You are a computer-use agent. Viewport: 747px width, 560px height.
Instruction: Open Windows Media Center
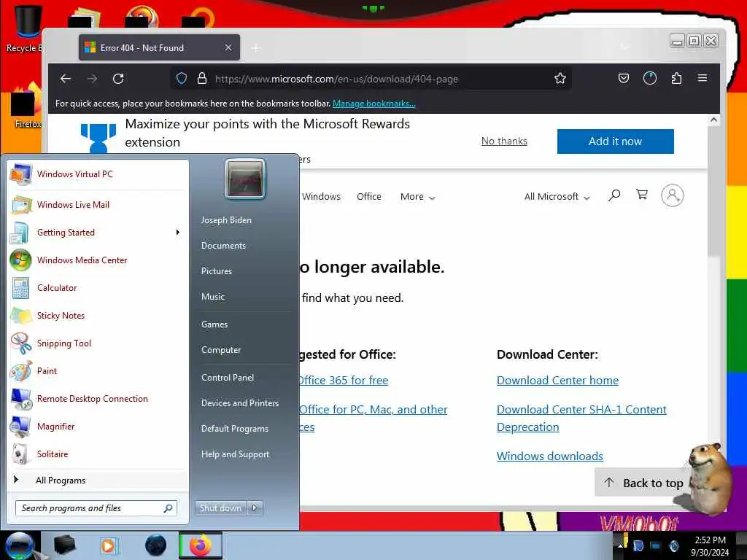(97, 260)
